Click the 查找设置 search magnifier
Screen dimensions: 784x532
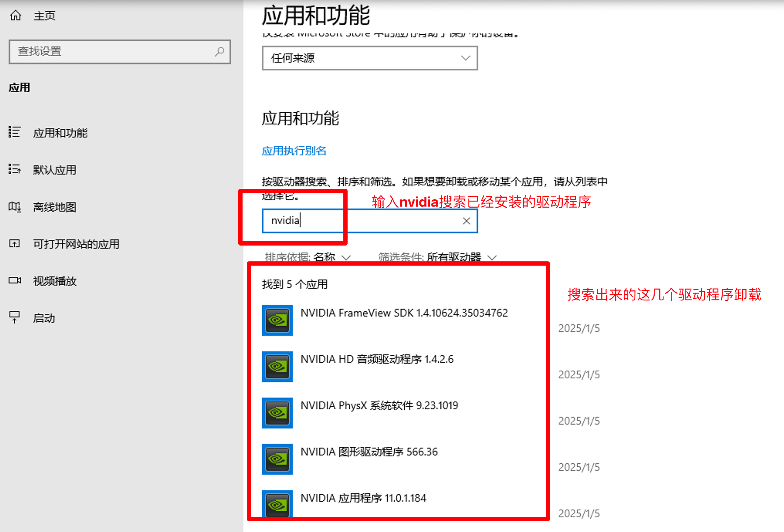point(219,52)
